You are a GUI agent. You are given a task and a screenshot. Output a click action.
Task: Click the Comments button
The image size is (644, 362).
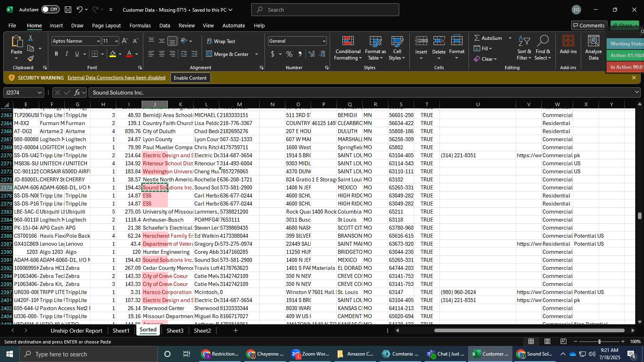589,25
